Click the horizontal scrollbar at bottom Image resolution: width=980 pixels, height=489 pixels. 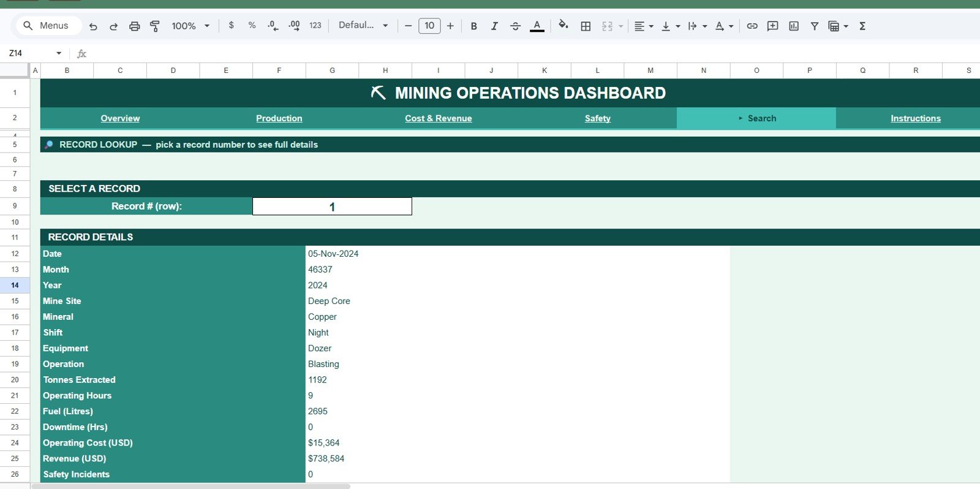(x=190, y=486)
